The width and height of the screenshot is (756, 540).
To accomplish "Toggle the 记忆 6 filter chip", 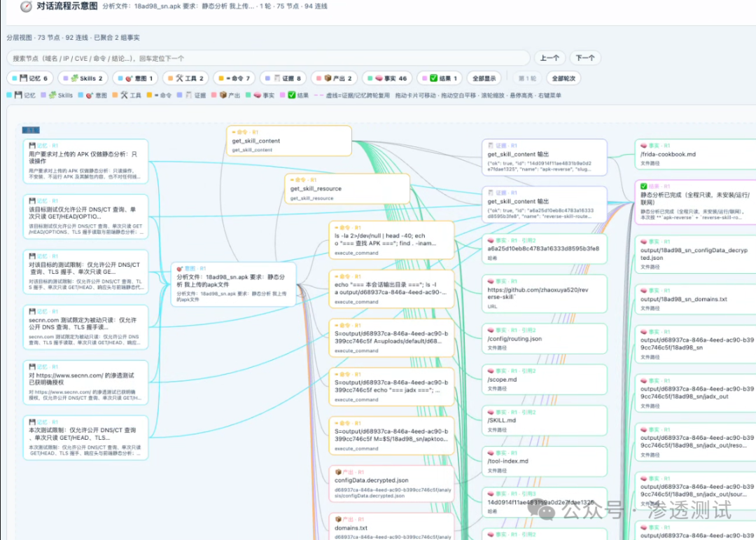I will click(x=30, y=78).
